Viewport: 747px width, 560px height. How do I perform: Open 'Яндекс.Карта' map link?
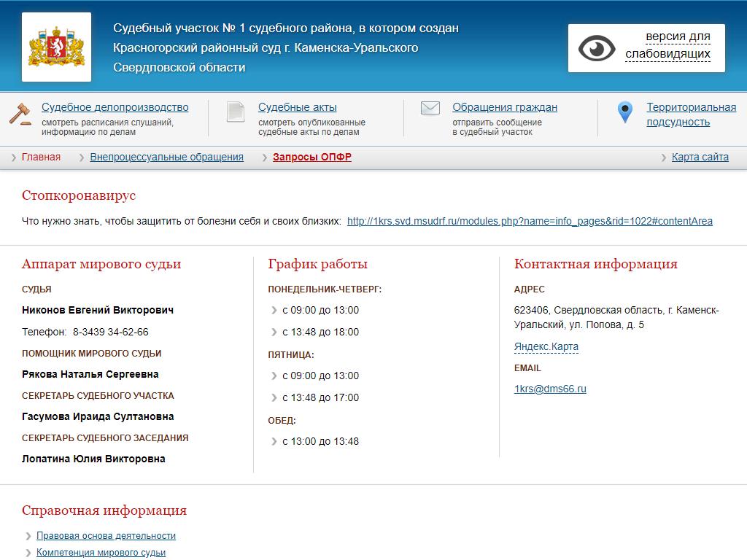[546, 346]
